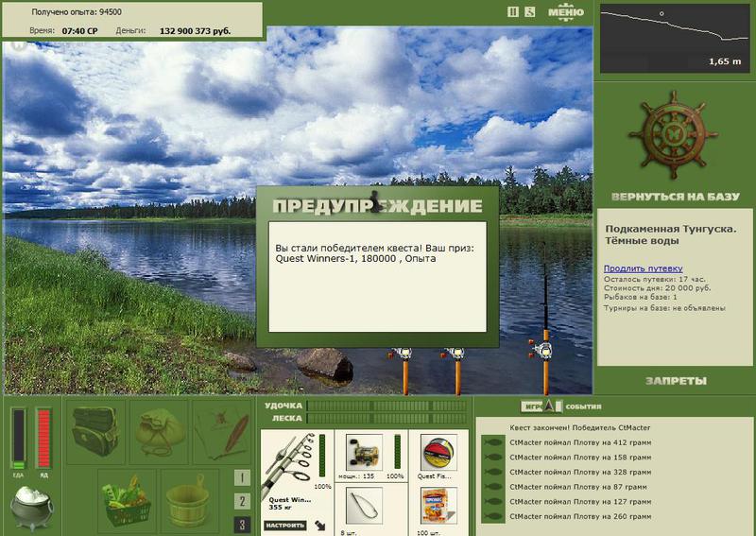Select the rightmost tall fishing rod
The height and width of the screenshot is (536, 756).
[x=545, y=328]
